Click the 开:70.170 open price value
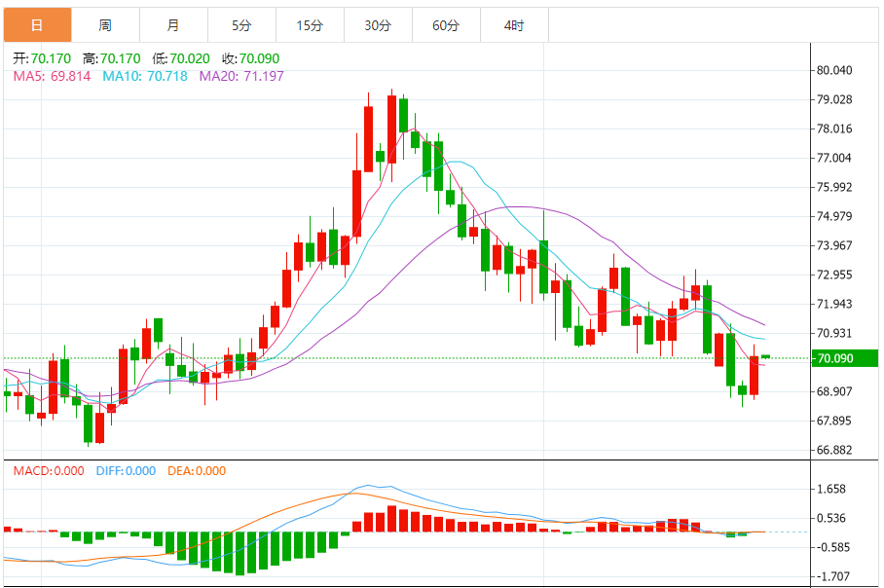 42,58
